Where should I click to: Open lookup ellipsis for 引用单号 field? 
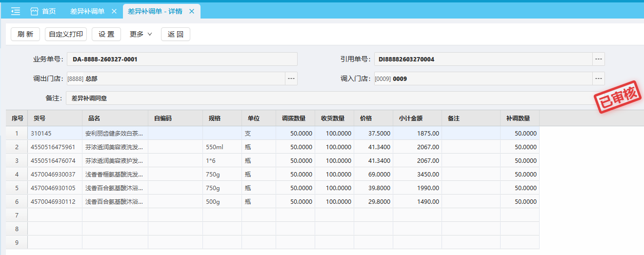click(x=599, y=59)
